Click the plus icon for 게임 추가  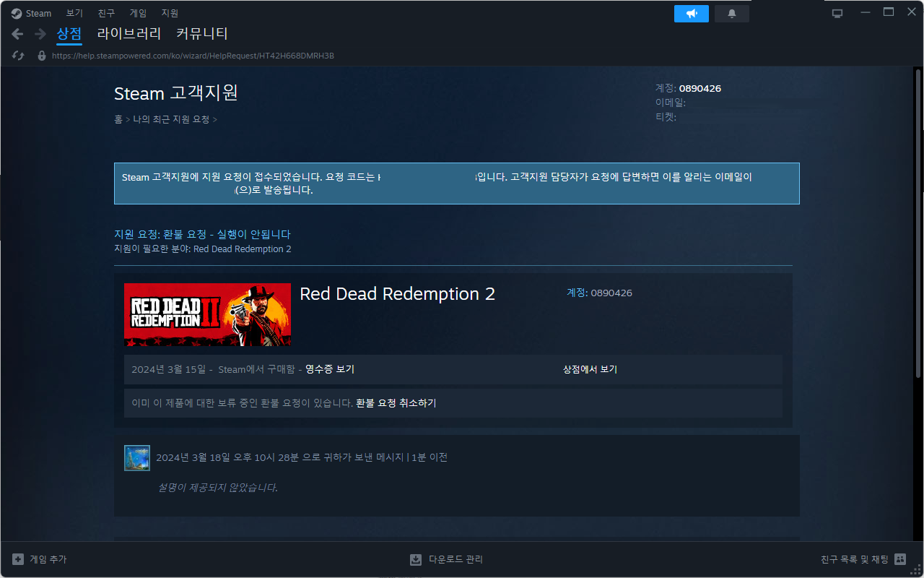18,559
